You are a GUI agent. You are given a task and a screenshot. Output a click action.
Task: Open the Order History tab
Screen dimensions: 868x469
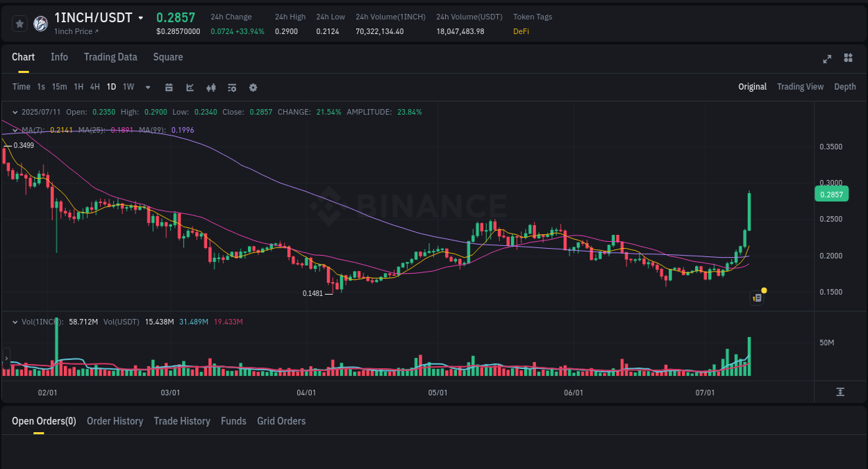coord(115,421)
